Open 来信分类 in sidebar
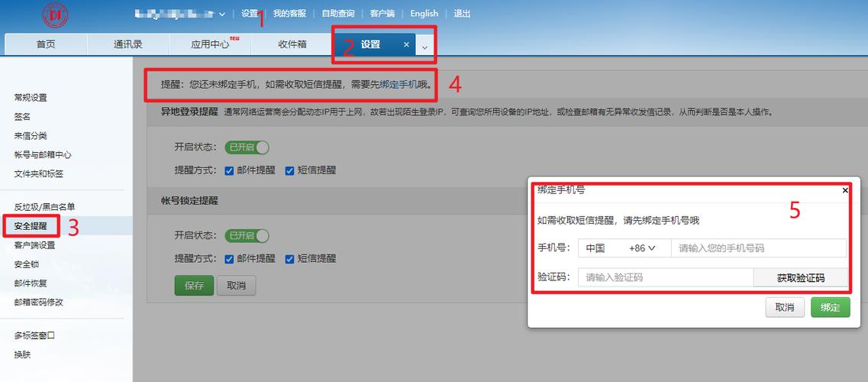Viewport: 868px width, 382px height. click(x=31, y=136)
